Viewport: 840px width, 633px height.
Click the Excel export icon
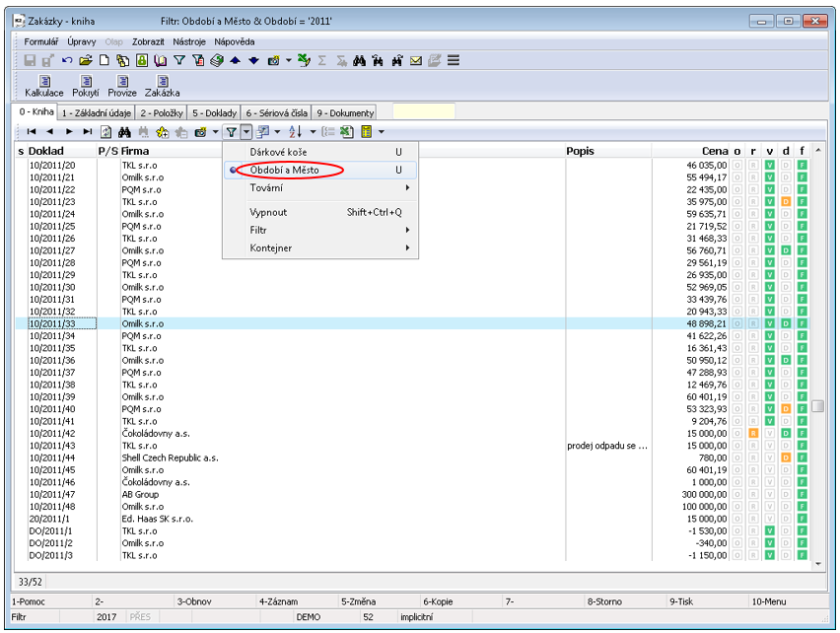point(347,131)
